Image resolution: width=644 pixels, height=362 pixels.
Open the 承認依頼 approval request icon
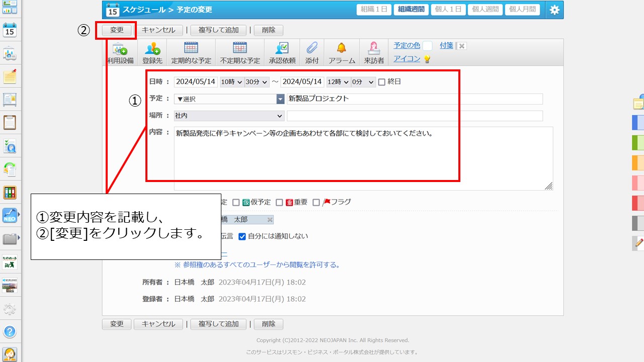coord(282,49)
